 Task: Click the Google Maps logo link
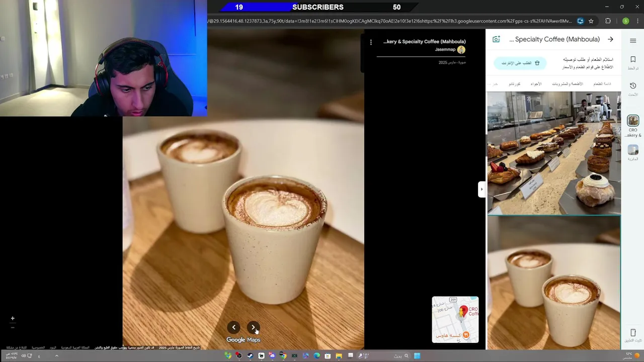click(243, 340)
